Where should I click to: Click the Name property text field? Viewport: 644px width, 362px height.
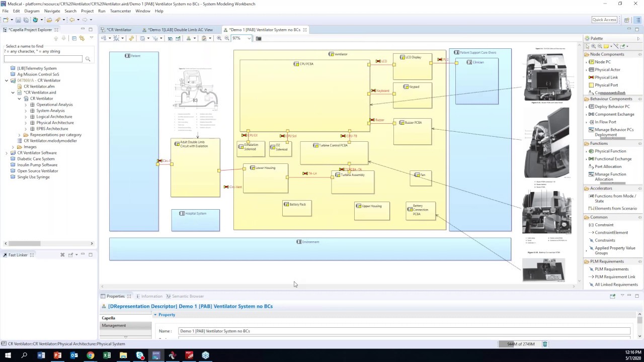point(405,331)
